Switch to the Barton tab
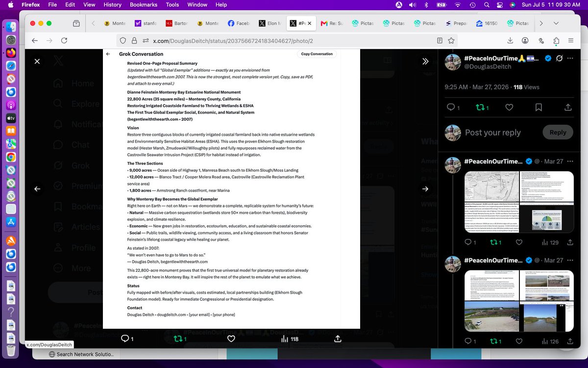 tap(177, 23)
